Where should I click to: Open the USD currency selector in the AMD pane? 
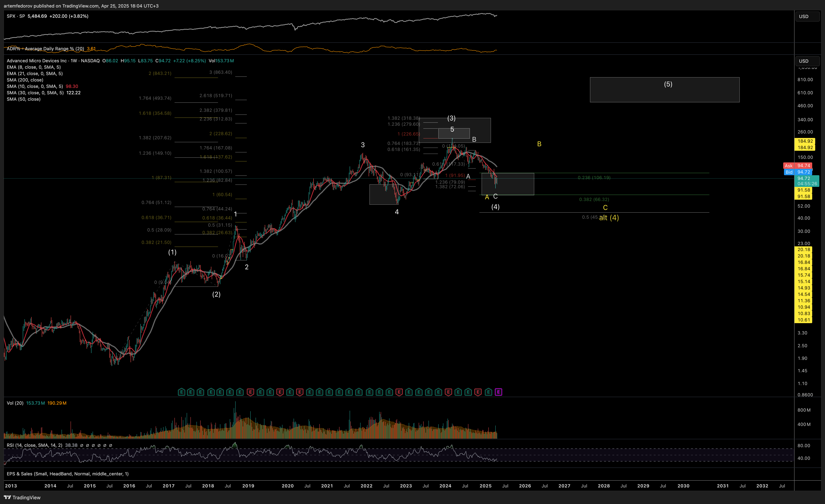[807, 61]
